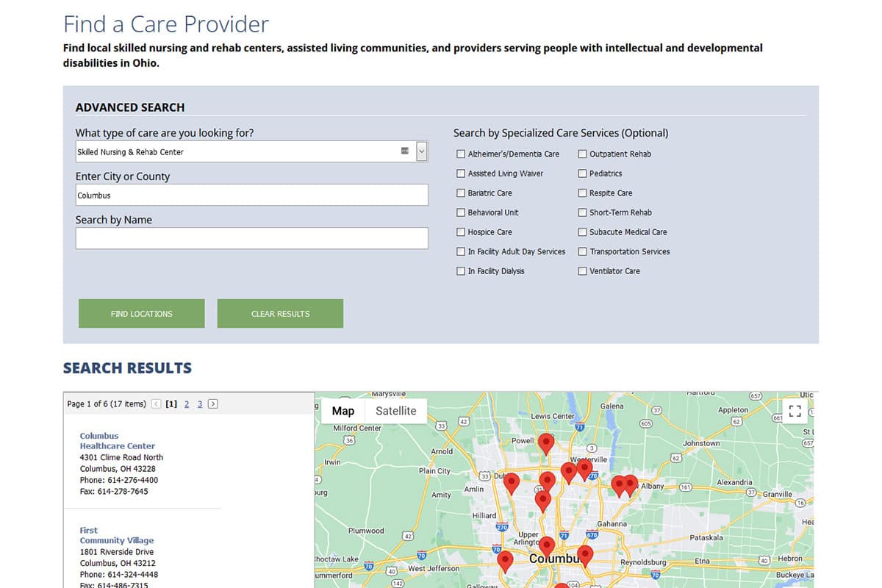Select the red map pin near Amlin
This screenshot has width=882, height=588.
tap(512, 483)
